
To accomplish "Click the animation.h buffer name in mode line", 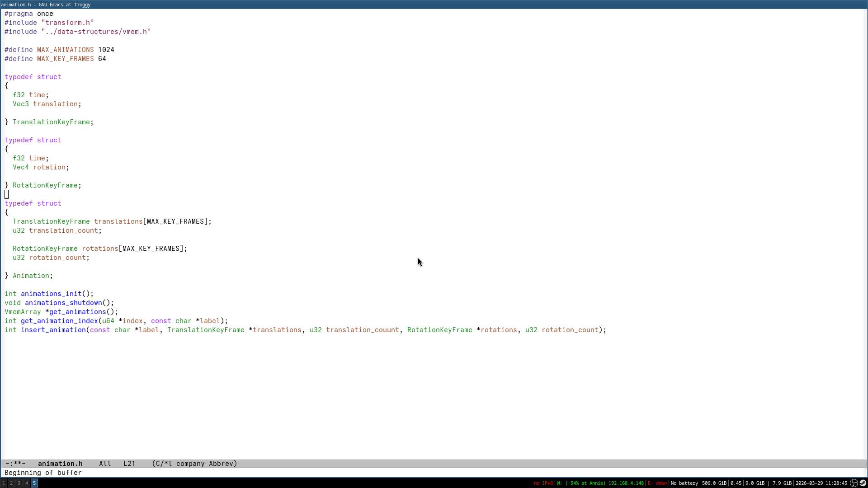I will [60, 464].
